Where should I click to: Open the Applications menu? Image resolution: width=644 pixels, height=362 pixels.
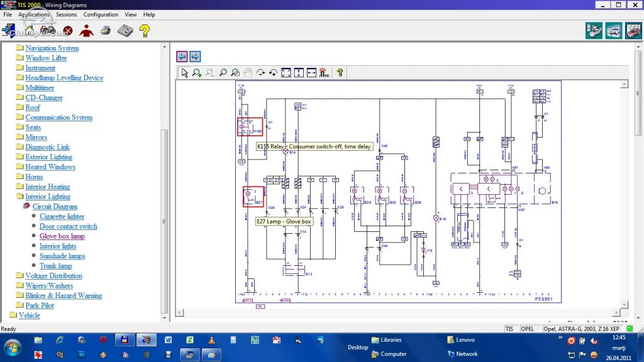[x=34, y=14]
